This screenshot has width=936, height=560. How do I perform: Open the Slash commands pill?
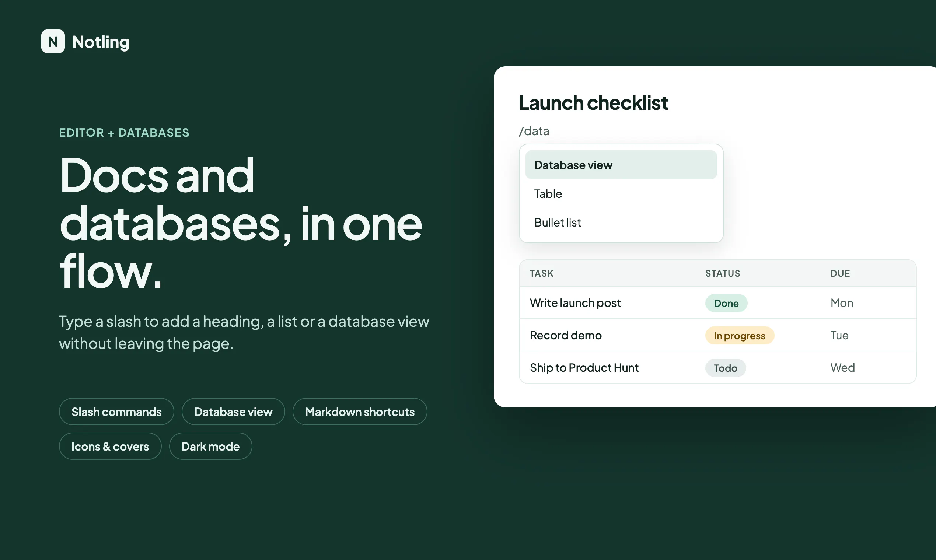coord(116,412)
